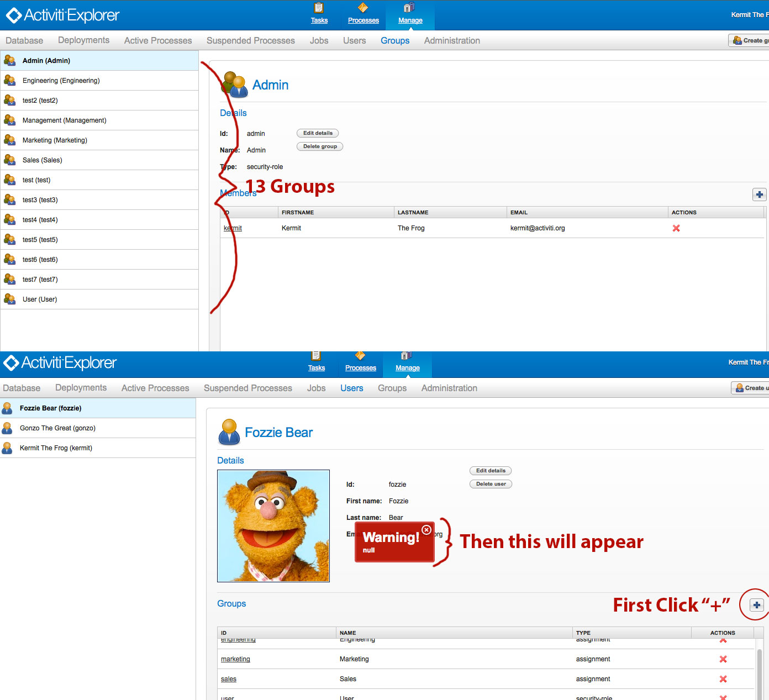Open Database tab on the Groups page
769x700 pixels.
[24, 40]
